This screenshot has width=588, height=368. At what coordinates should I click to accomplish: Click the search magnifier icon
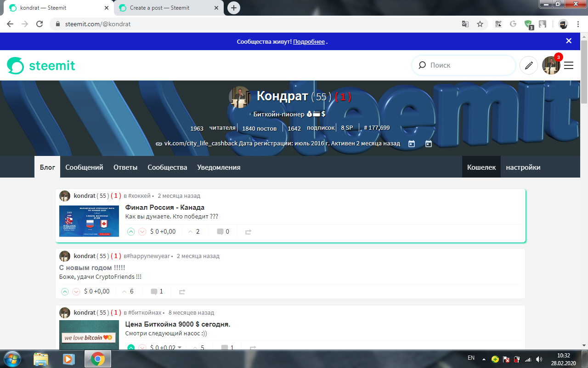(x=422, y=65)
